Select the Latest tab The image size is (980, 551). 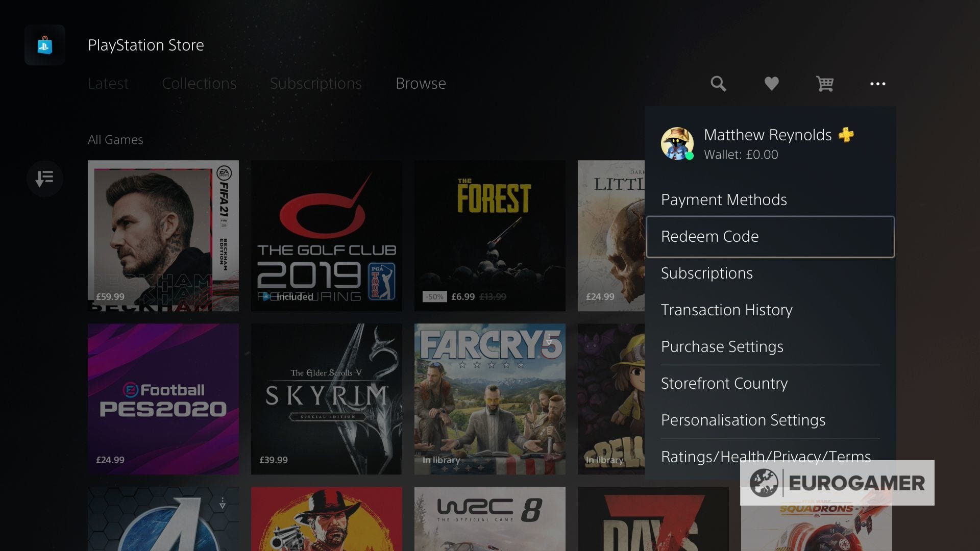tap(108, 83)
